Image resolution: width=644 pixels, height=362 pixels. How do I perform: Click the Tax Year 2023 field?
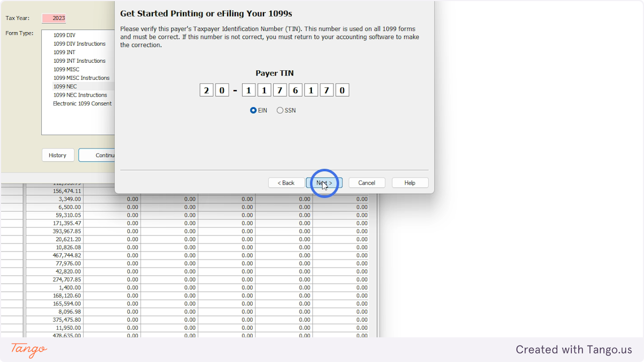click(54, 18)
